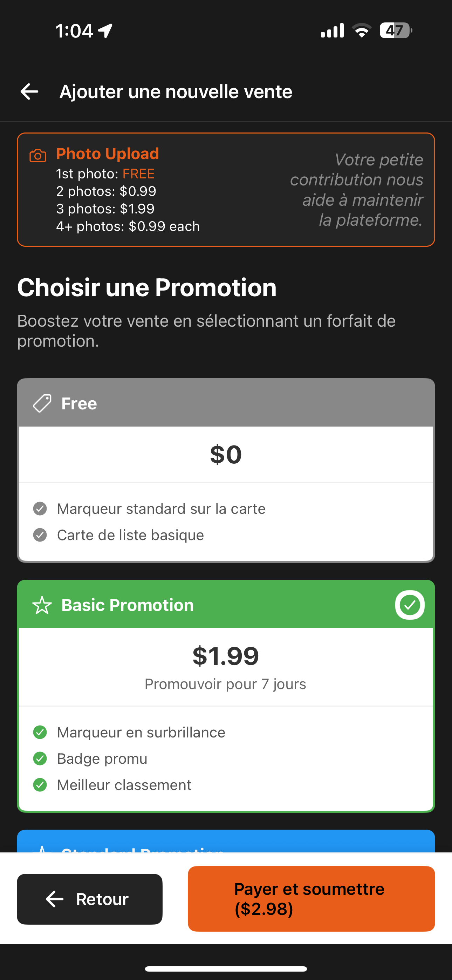
Task: Tap the cellular signal bars icon
Action: coord(332,30)
